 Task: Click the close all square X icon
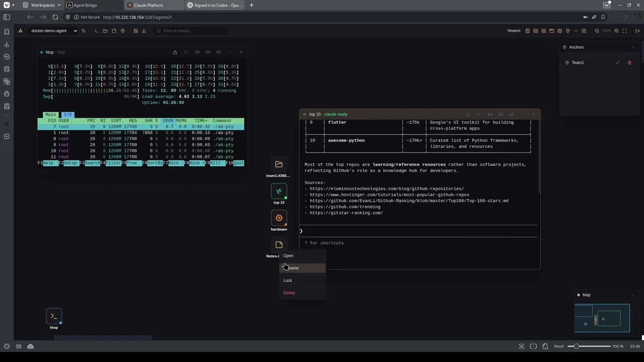584,31
